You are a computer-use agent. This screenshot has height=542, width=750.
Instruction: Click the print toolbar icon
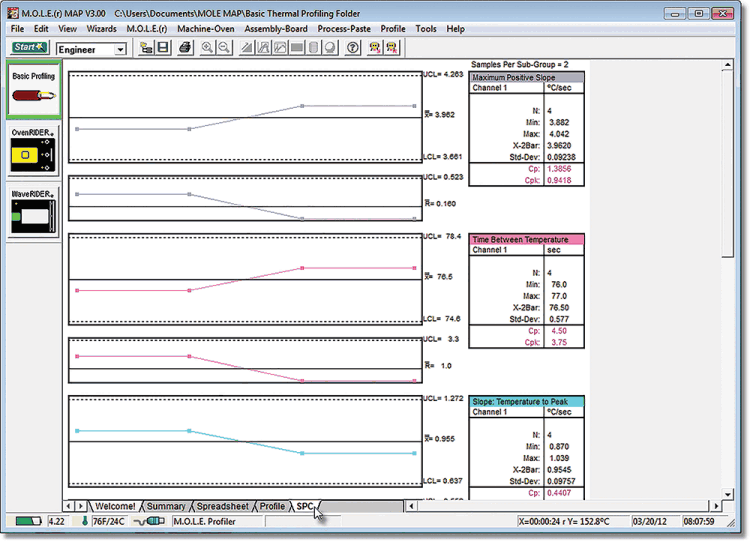(x=184, y=48)
